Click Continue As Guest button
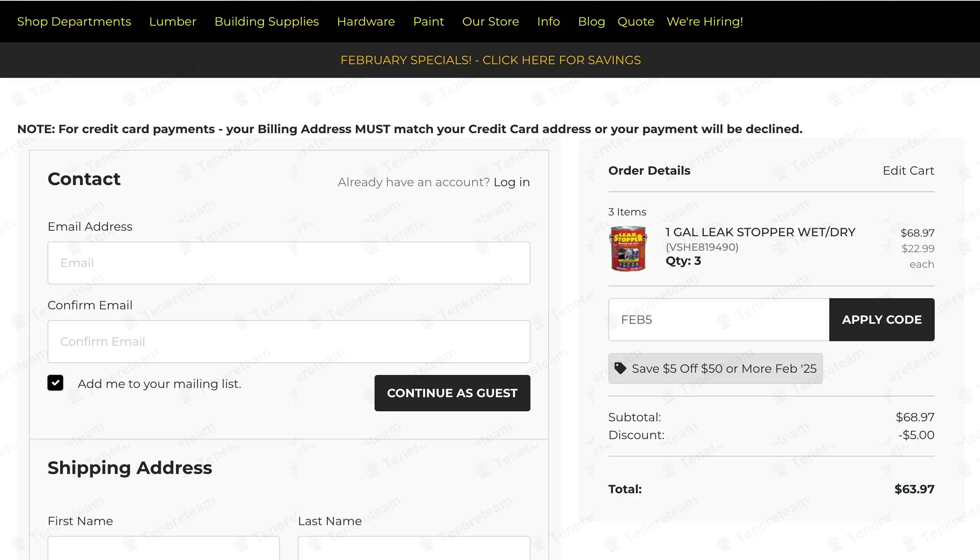This screenshot has height=560, width=980. tap(452, 393)
